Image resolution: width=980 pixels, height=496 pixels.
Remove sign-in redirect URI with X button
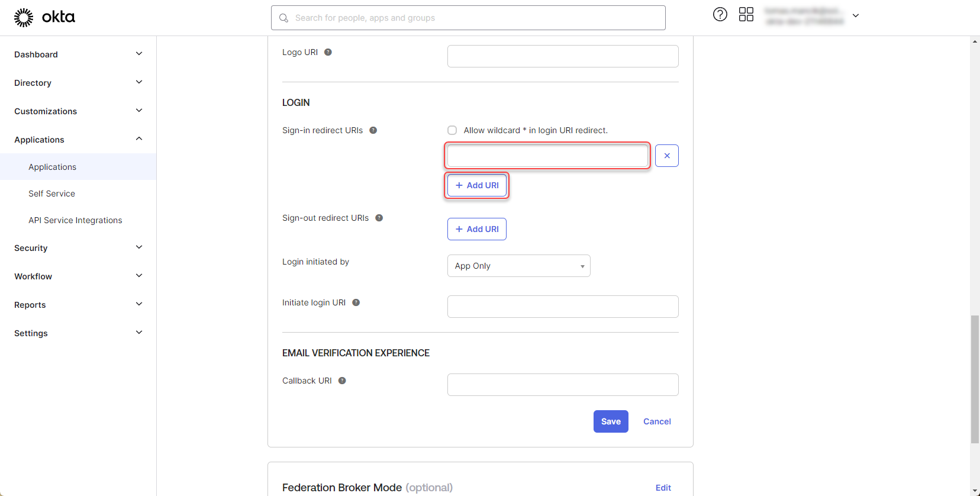click(666, 156)
